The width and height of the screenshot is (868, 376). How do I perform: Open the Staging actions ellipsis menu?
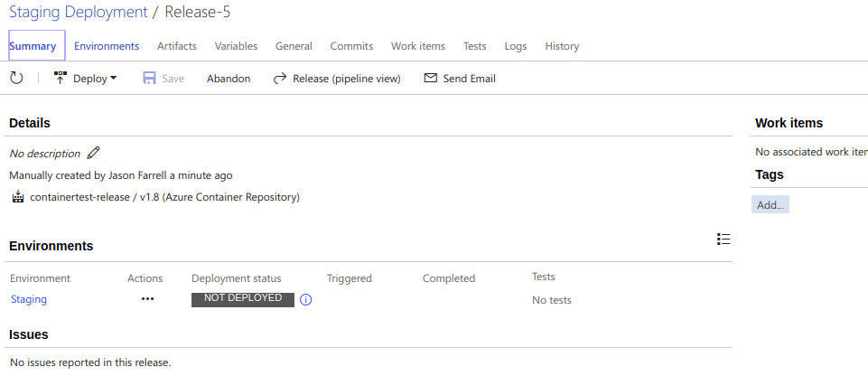(147, 299)
